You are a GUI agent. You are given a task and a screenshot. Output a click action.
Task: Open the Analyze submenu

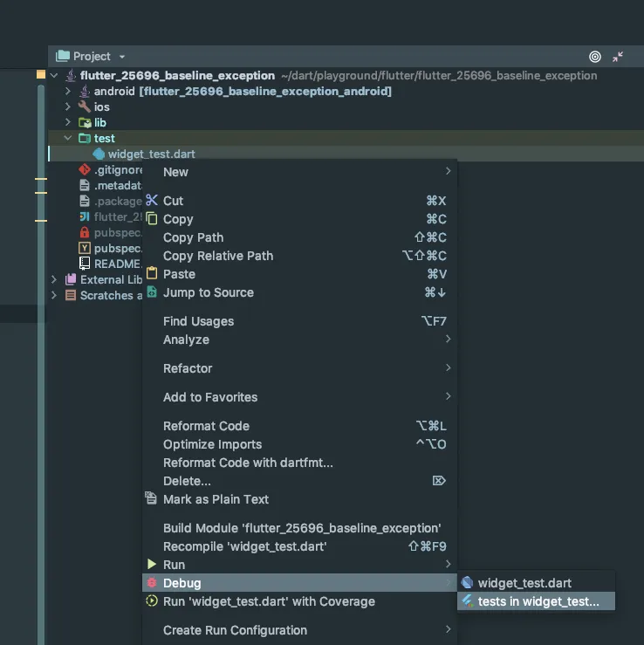click(x=299, y=340)
